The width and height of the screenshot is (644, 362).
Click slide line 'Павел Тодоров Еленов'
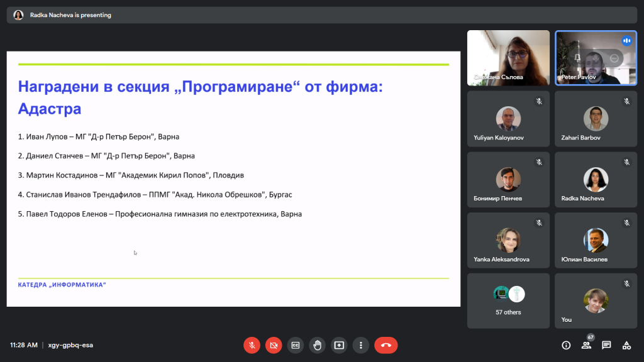coord(160,214)
